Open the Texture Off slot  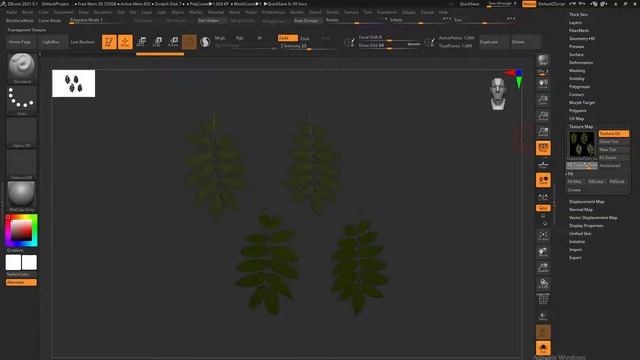[x=22, y=164]
